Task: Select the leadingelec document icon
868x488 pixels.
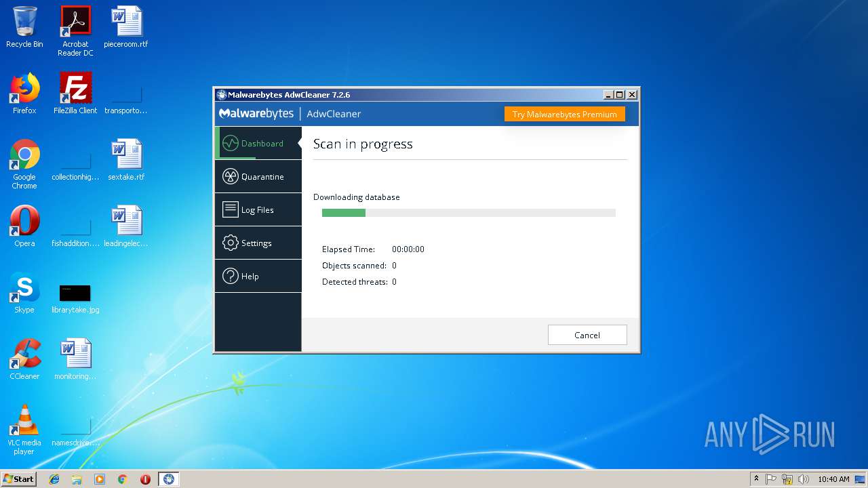Action: pyautogui.click(x=126, y=226)
